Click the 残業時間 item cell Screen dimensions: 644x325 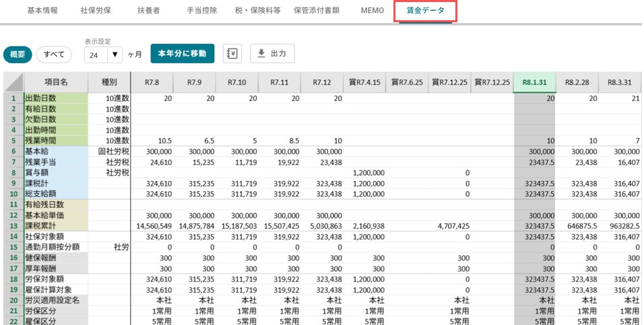coord(56,141)
